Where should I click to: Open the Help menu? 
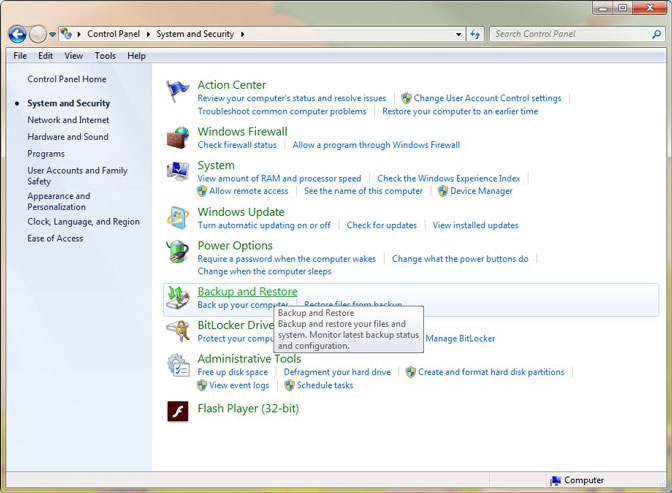[x=136, y=56]
